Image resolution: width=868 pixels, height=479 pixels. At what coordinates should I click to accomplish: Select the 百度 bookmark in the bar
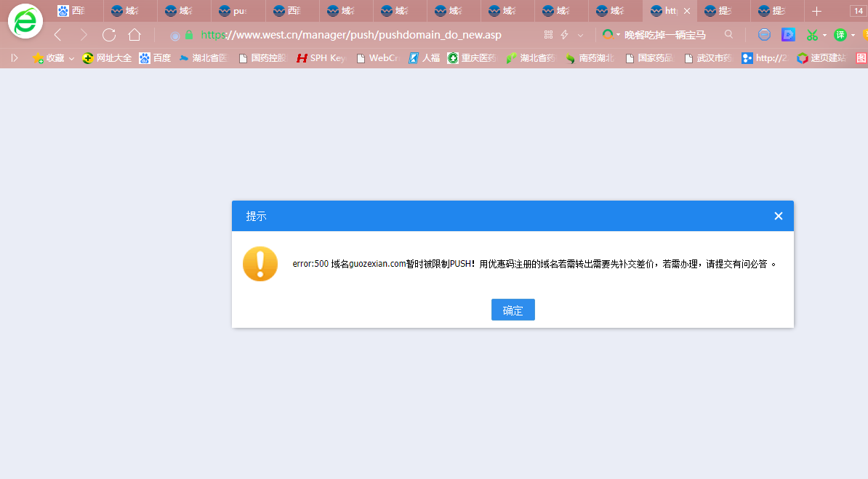156,58
